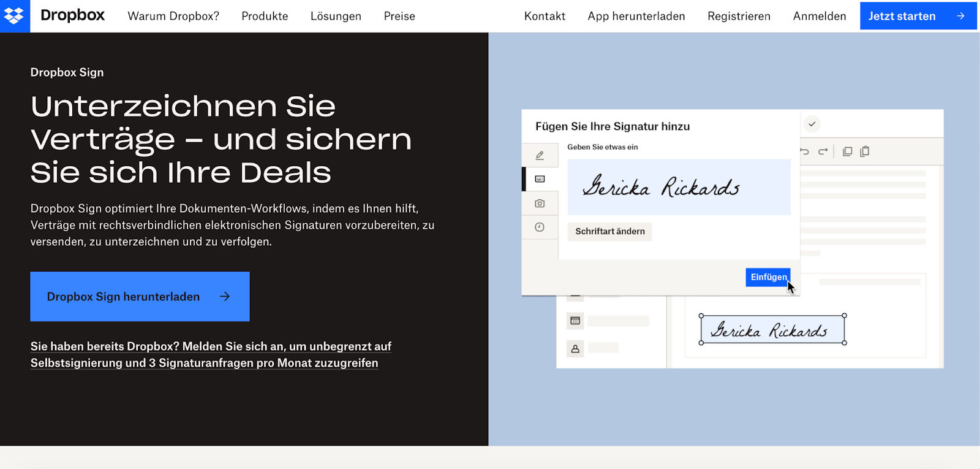
Task: Click the 'Dropbox Sign' label above the headline
Action: (67, 72)
